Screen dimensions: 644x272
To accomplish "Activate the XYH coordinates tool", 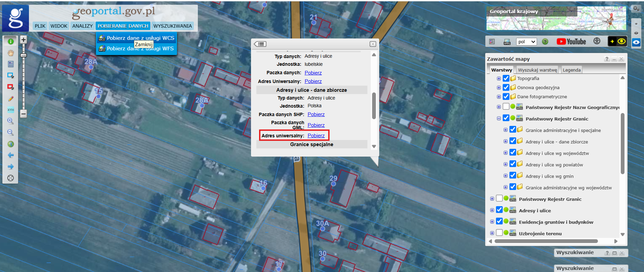I will pos(10,110).
